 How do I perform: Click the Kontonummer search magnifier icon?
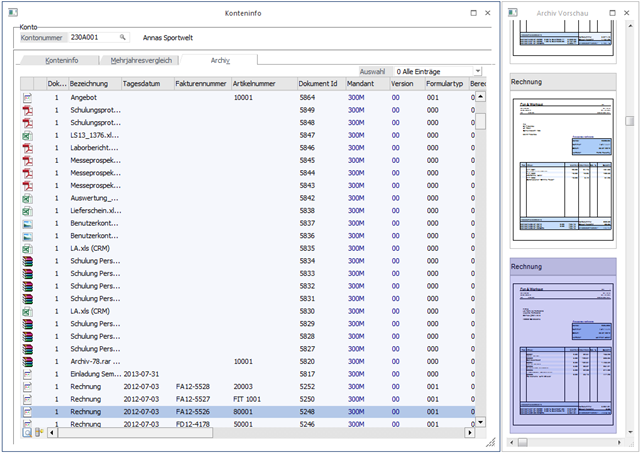(x=123, y=36)
